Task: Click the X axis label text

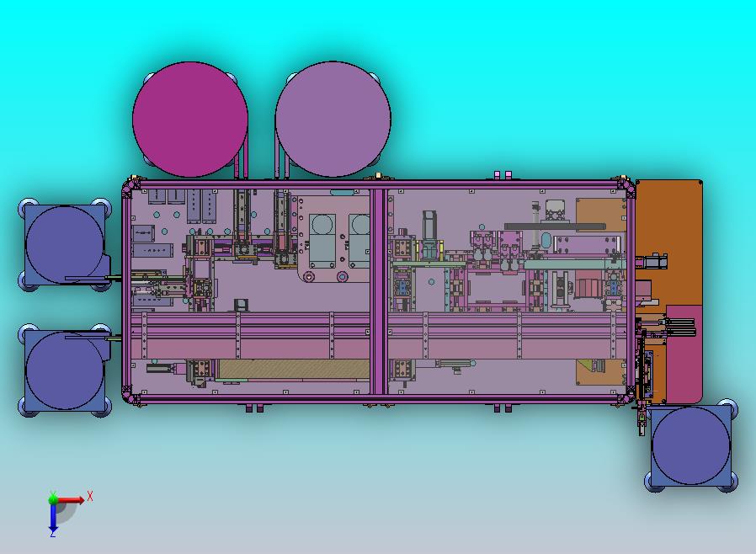Action: (90, 496)
